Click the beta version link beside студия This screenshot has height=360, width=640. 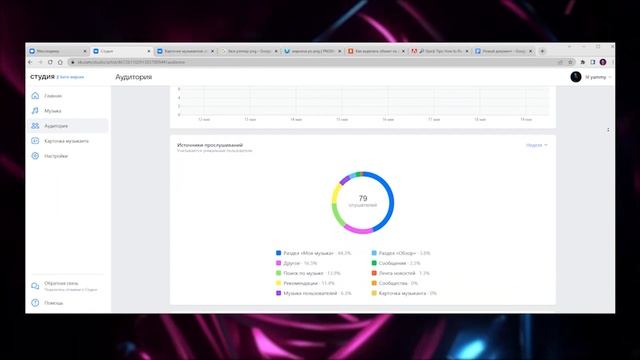[x=71, y=77]
